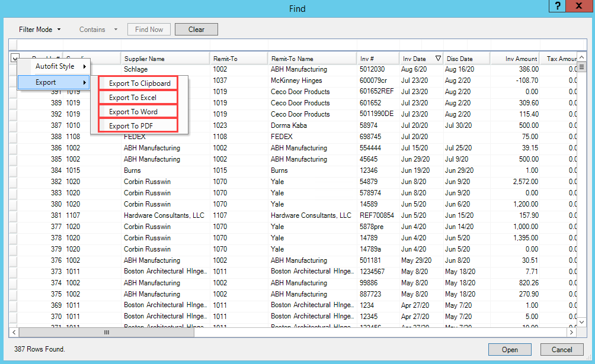Click invoice amount -108.70

point(527,80)
